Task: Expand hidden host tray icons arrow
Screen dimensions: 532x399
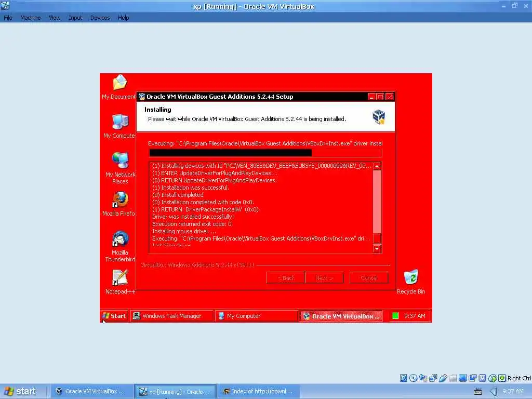Action: [x=494, y=392]
